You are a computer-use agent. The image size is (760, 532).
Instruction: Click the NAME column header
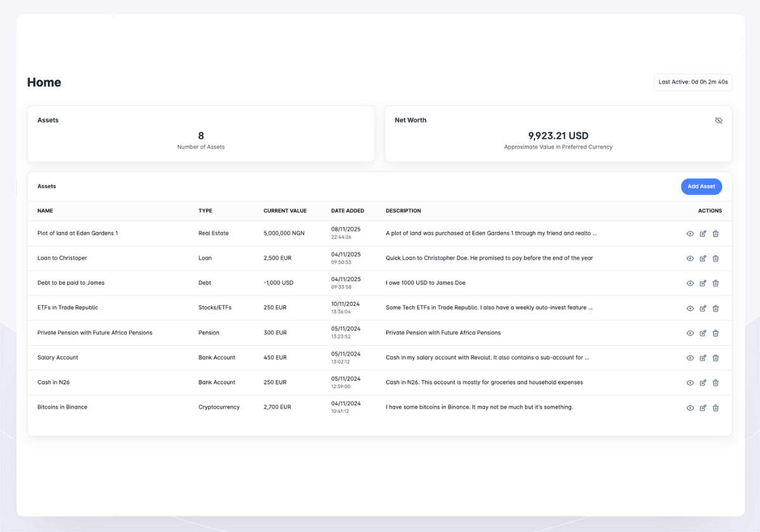pyautogui.click(x=45, y=211)
